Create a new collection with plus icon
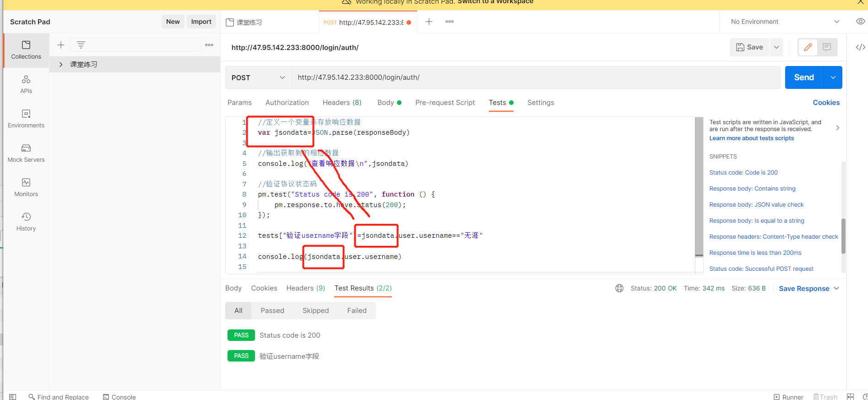Viewport: 868px width, 400px height. (60, 45)
